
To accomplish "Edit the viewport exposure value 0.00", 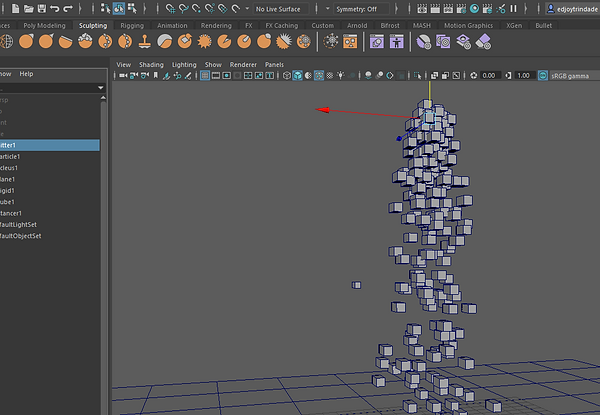I will click(489, 76).
